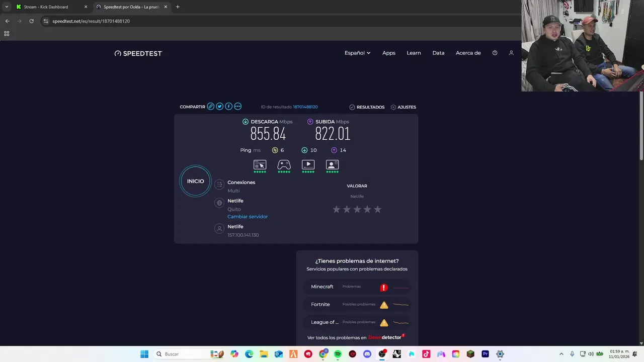644x362 pixels.
Task: Open the notifications bell icon
Action: click(x=635, y=354)
